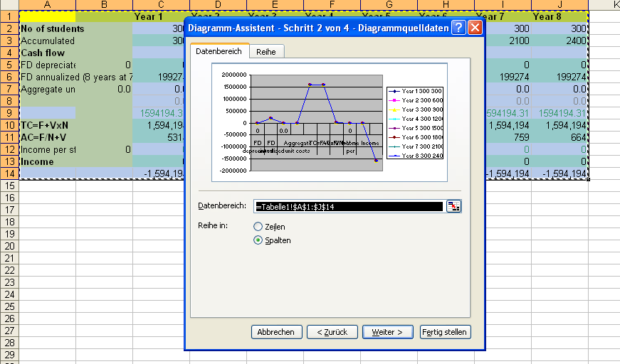Click the -1,594,194 cell in column J

coord(559,173)
